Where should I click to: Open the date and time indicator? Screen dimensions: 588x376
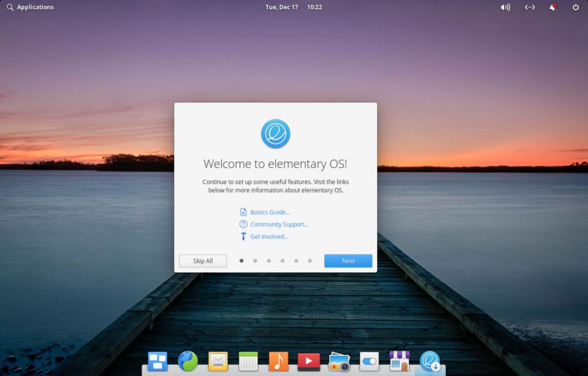click(293, 7)
